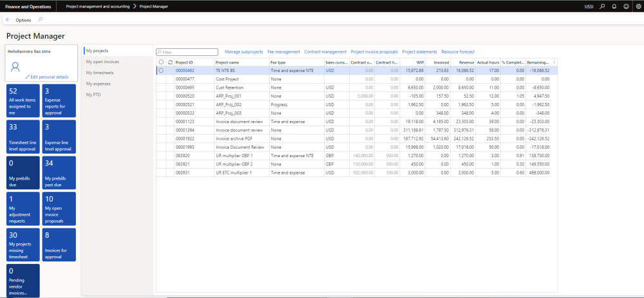The image size is (644, 298).
Task: Open grid column options (three dots)
Action: [x=554, y=62]
